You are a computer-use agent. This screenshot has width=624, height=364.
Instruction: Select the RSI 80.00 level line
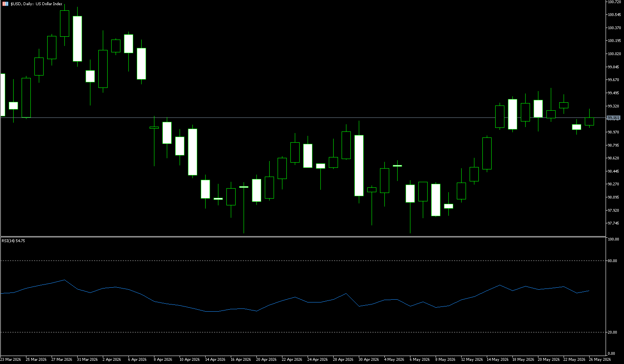click(x=303, y=261)
